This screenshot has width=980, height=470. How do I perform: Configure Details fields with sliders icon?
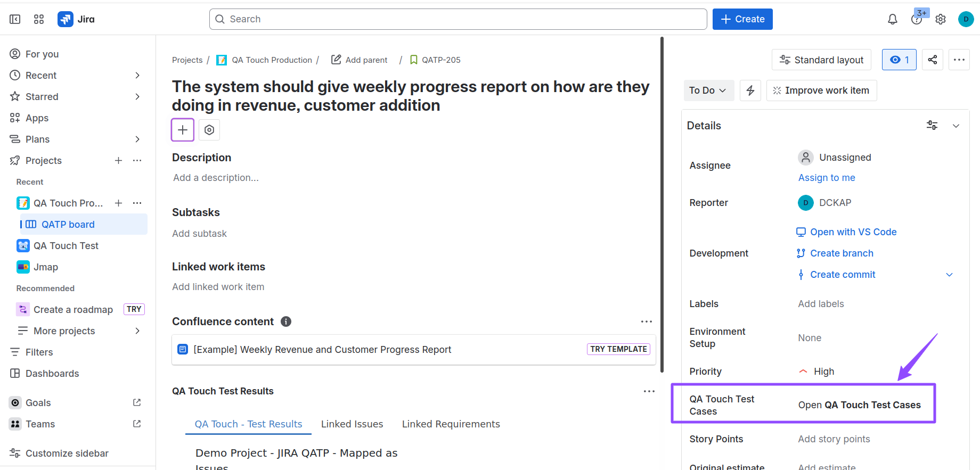[x=932, y=126]
